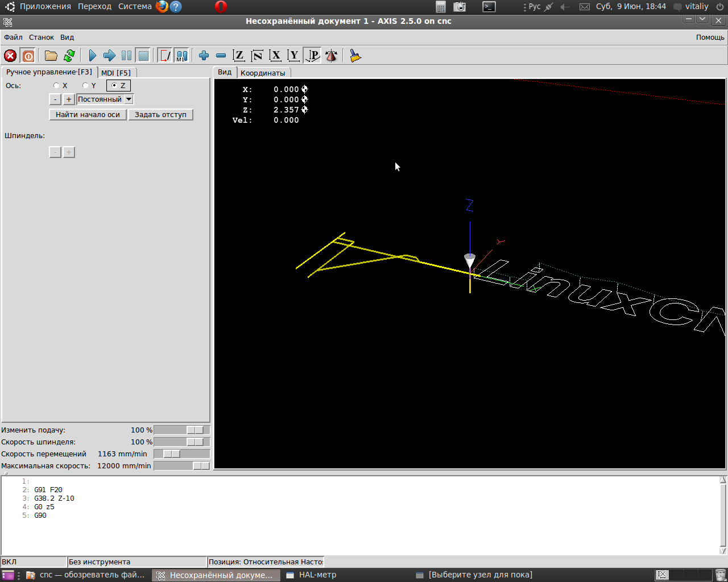This screenshot has height=582, width=728.
Task: Select X axis radio button
Action: pyautogui.click(x=56, y=86)
